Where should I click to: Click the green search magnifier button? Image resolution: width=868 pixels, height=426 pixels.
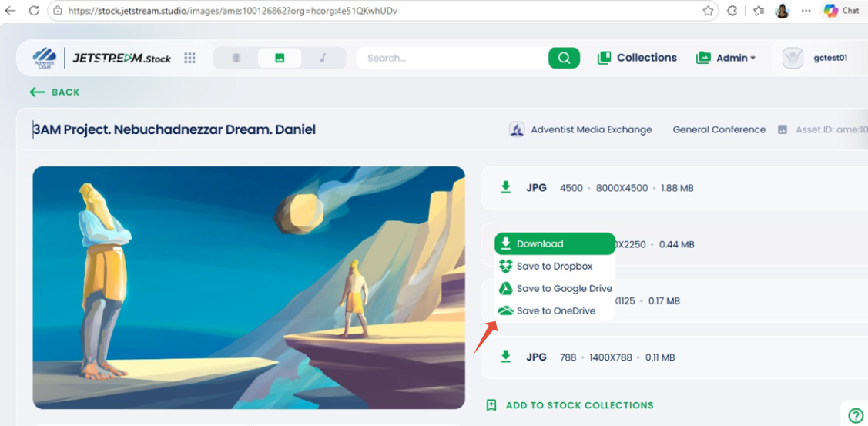click(x=564, y=58)
